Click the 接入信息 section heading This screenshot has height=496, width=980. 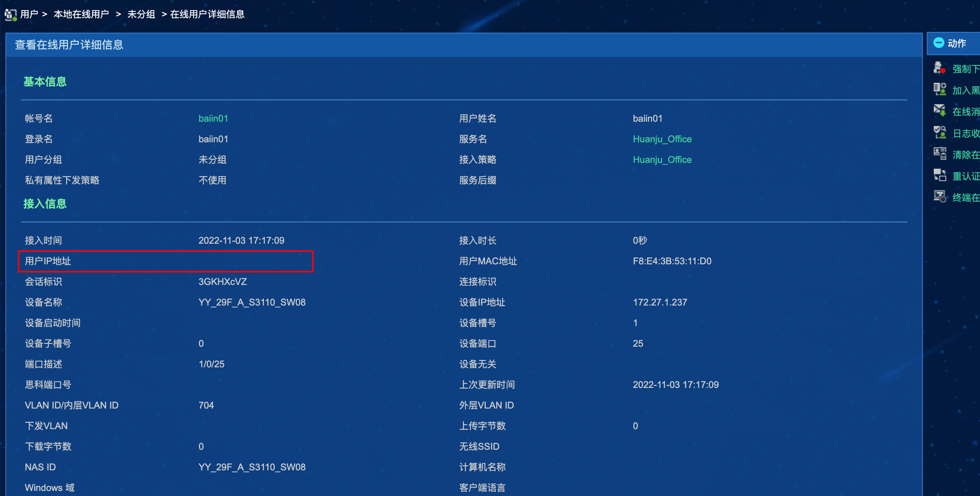point(45,204)
